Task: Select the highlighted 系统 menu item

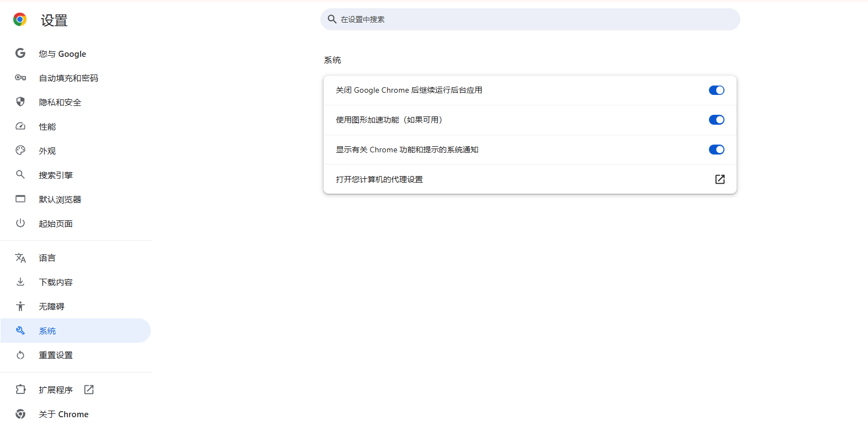Action: coord(76,331)
